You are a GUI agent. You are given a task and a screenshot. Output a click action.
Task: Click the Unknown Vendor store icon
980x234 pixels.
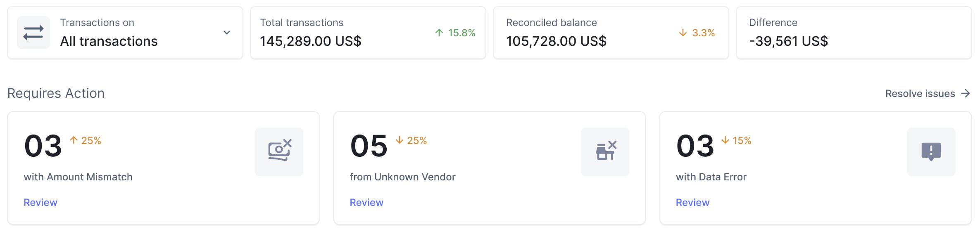click(605, 151)
